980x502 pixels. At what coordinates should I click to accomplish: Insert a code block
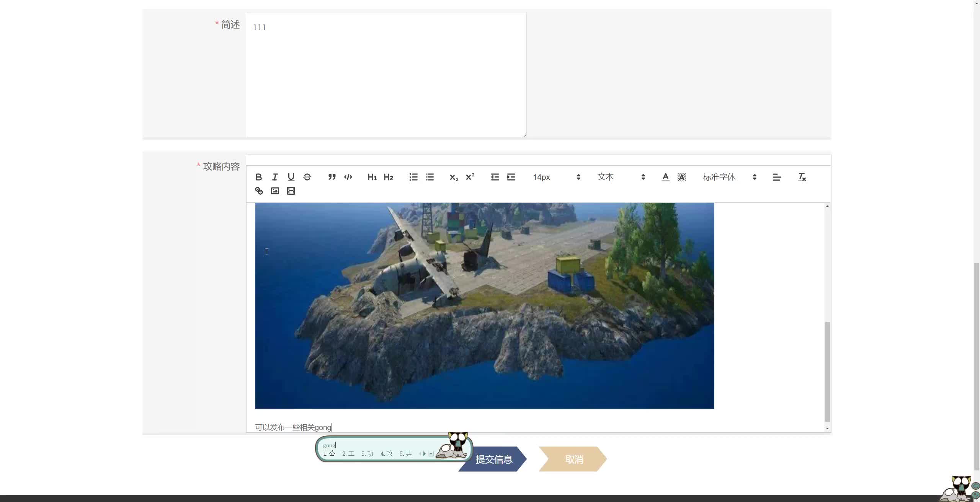click(348, 177)
